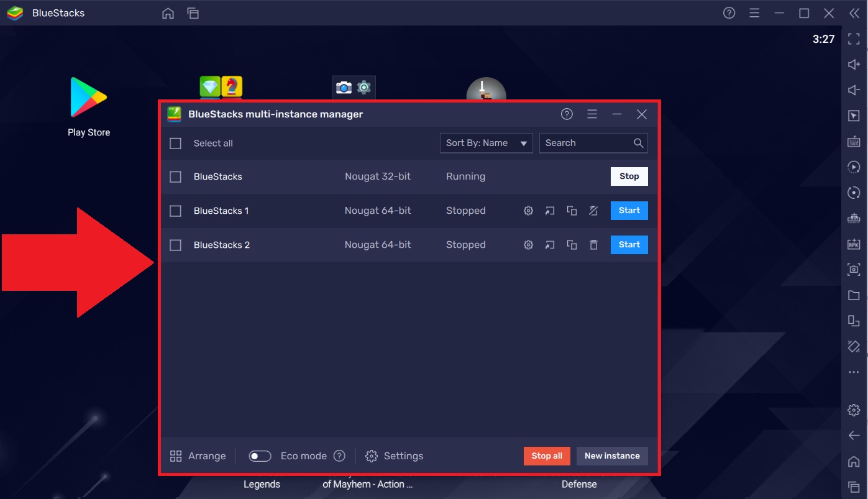Toggle the Eco mode switch

(x=260, y=456)
